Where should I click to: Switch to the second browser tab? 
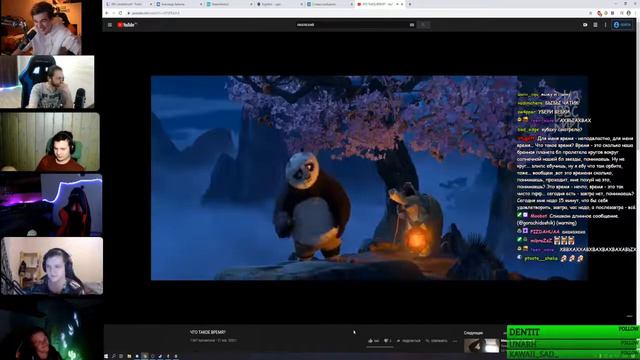(x=179, y=4)
